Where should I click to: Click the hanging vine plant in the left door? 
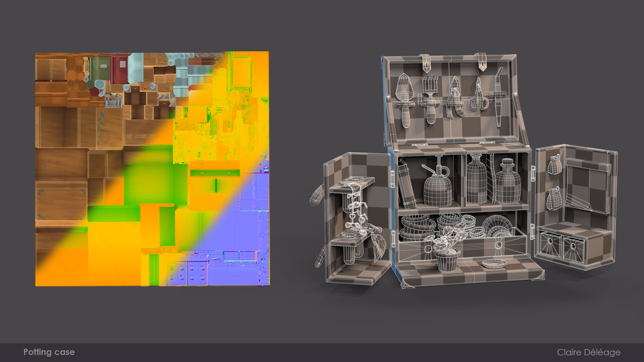point(356,208)
